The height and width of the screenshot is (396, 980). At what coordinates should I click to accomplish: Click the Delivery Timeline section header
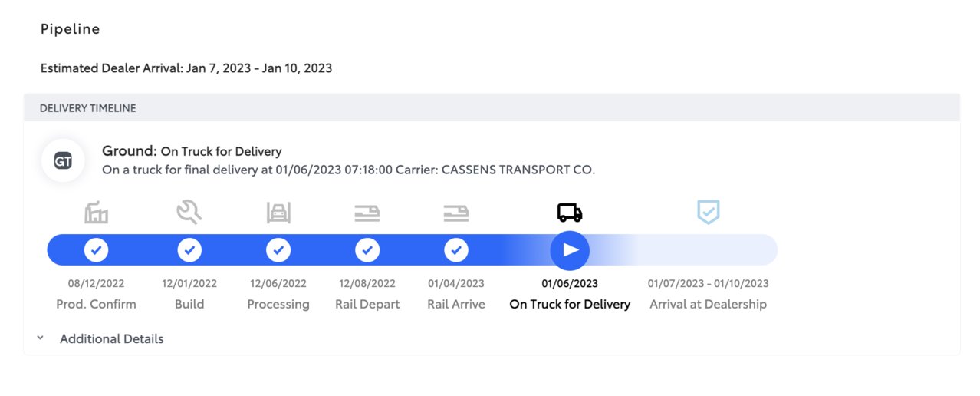[x=492, y=108]
